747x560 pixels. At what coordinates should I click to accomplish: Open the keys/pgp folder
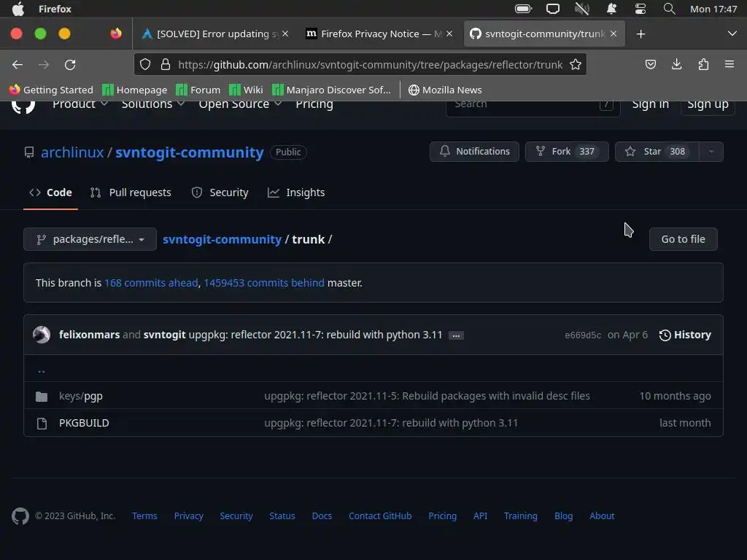click(x=80, y=396)
